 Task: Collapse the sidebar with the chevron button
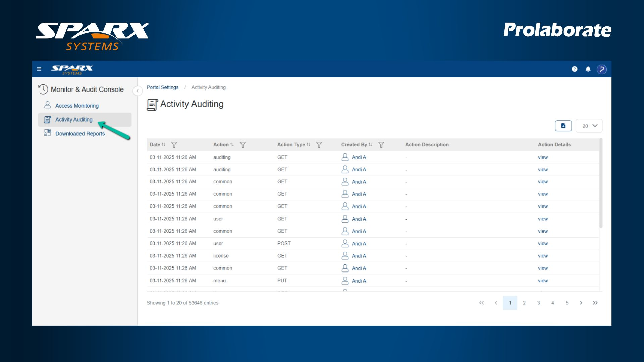pyautogui.click(x=137, y=91)
